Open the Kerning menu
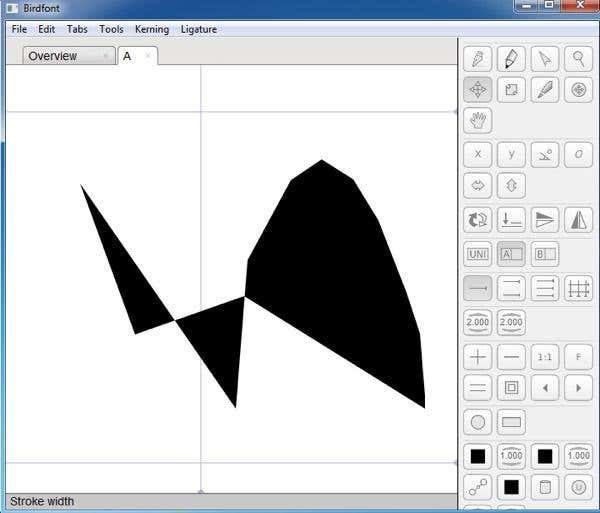The width and height of the screenshot is (600, 513). [x=152, y=29]
